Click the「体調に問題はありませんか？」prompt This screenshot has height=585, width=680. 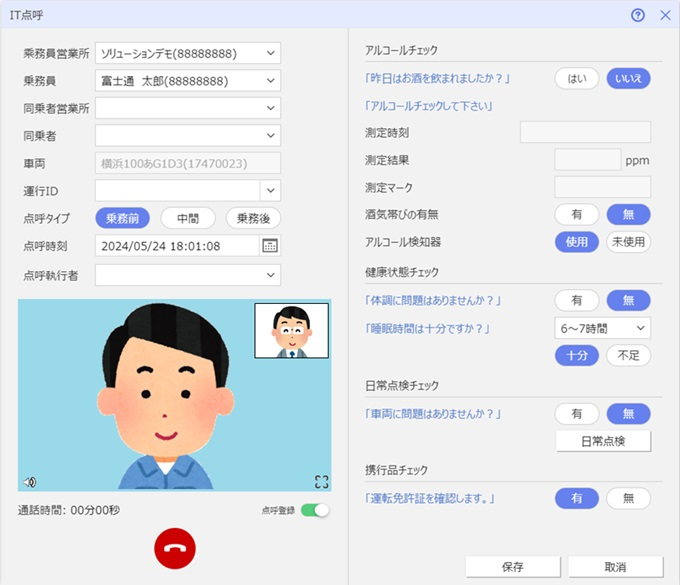[433, 300]
